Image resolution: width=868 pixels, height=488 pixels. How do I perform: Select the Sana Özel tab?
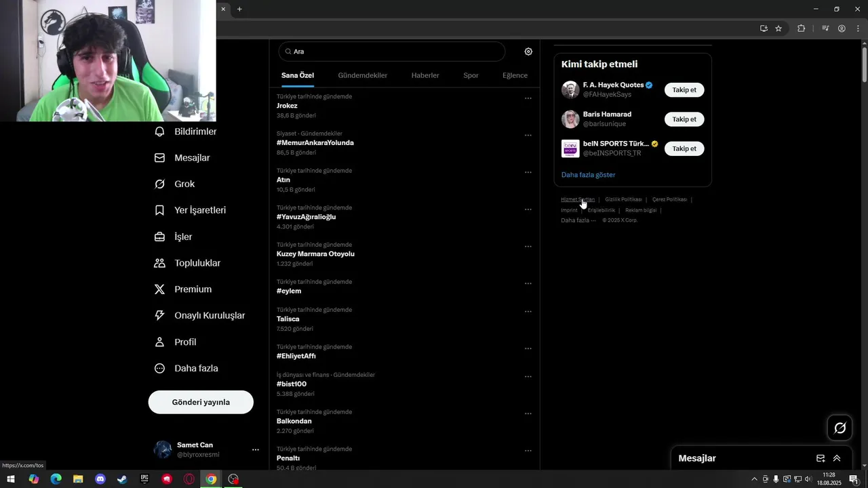click(x=298, y=75)
